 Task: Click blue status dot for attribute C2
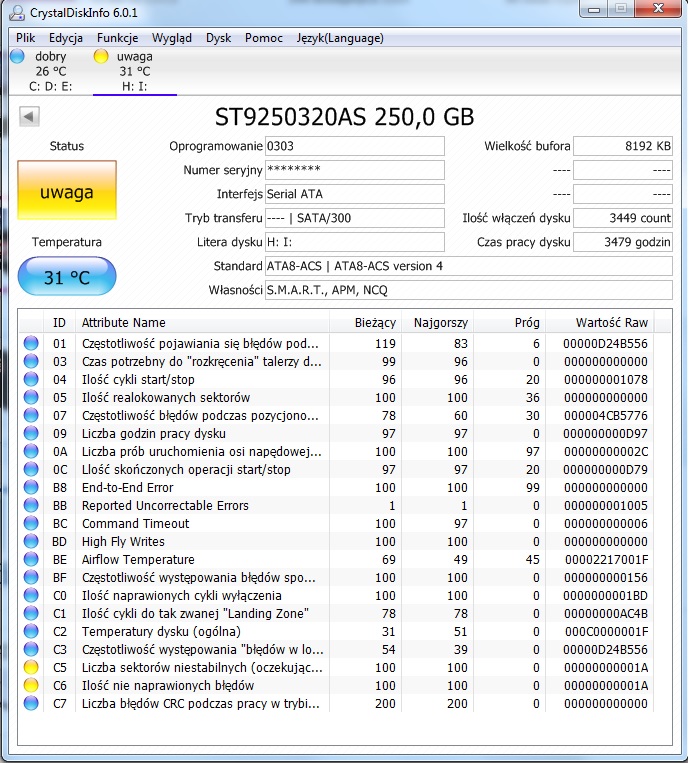coord(31,631)
